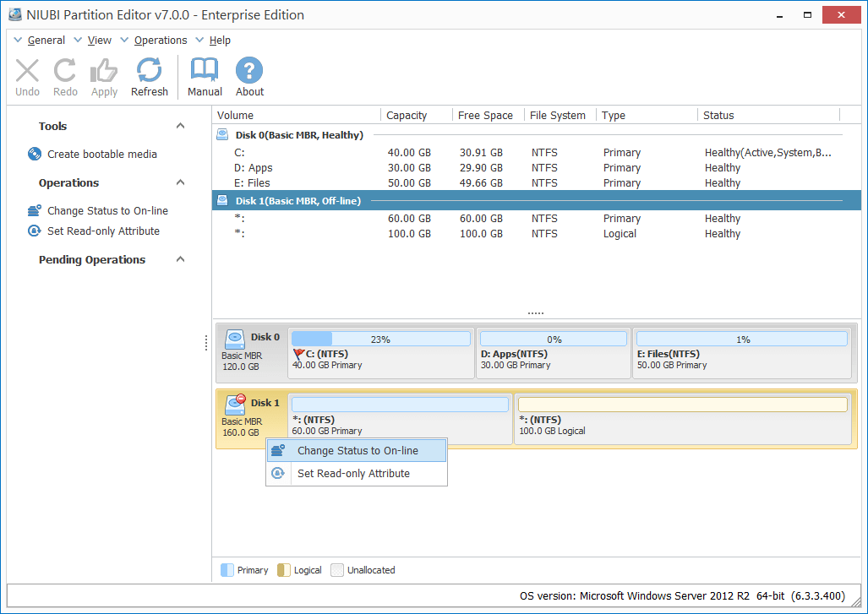Select the 100.0 GB Logical volume row

click(x=537, y=233)
